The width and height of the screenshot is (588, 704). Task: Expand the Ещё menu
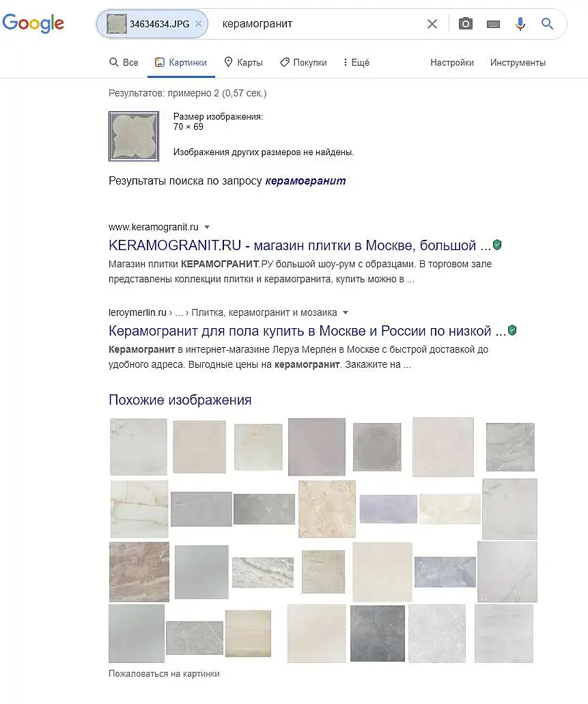[x=356, y=62]
